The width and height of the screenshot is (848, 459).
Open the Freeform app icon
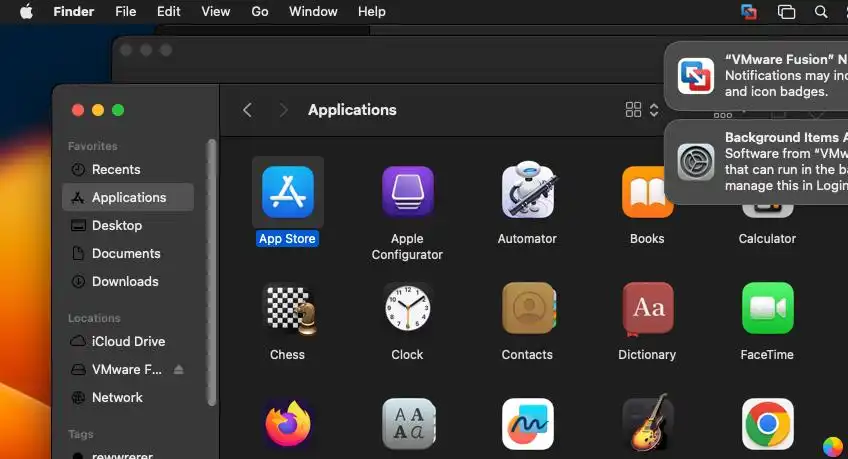tap(528, 424)
